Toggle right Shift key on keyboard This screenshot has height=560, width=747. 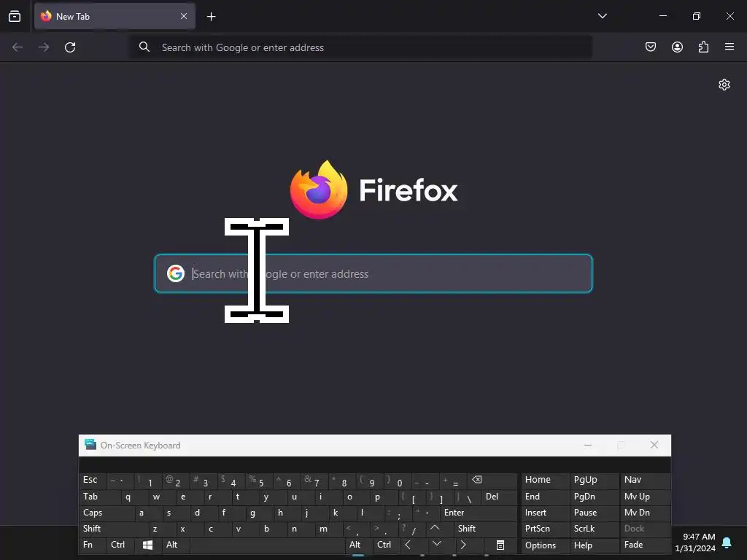(485, 529)
